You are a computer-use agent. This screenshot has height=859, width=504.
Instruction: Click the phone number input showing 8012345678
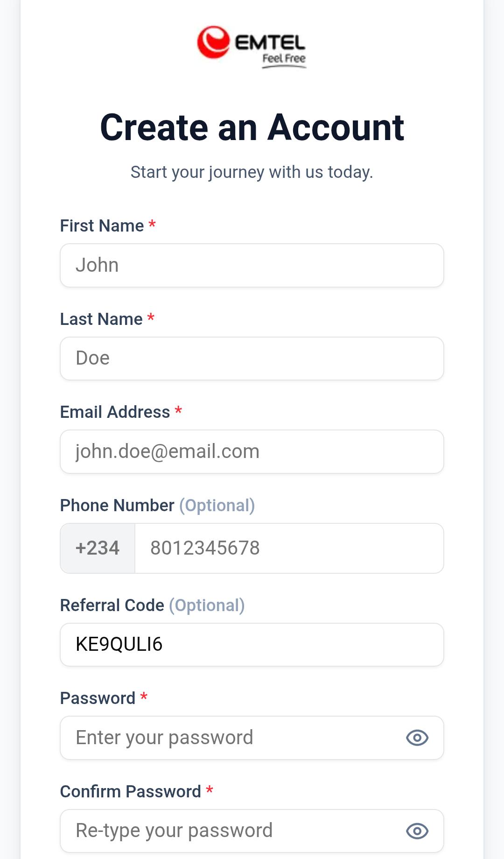pos(289,548)
